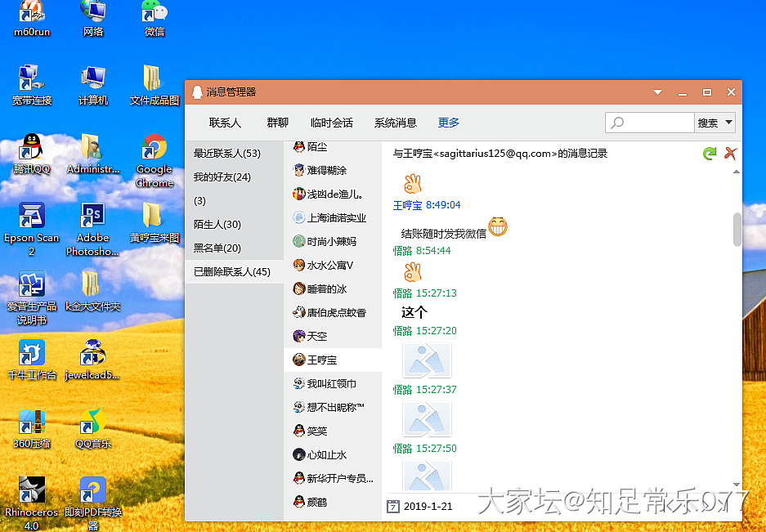The width and height of the screenshot is (766, 532).
Task: Click the green refresh message records icon
Action: [x=709, y=154]
